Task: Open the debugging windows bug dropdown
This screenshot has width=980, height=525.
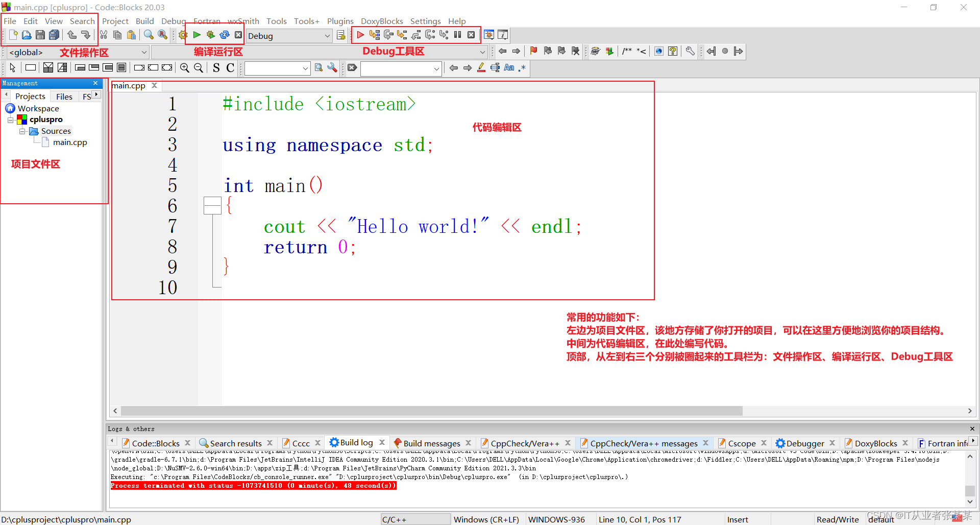Action: (489, 35)
